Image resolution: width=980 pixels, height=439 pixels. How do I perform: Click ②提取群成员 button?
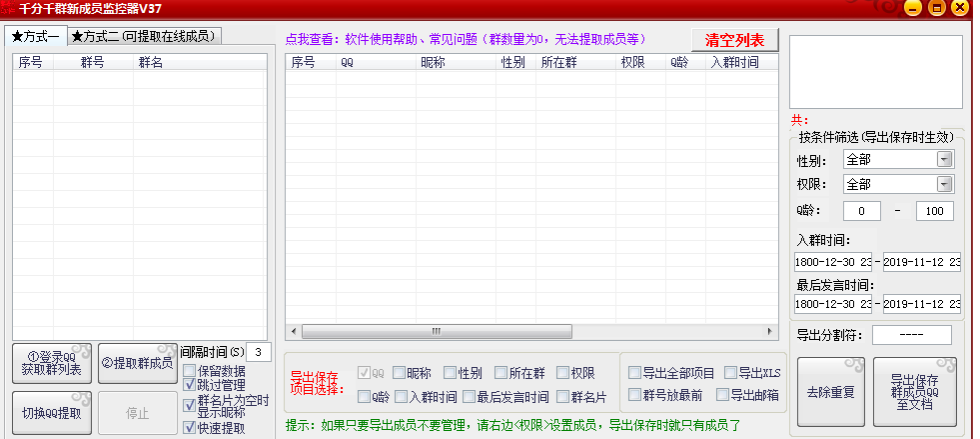click(x=138, y=363)
